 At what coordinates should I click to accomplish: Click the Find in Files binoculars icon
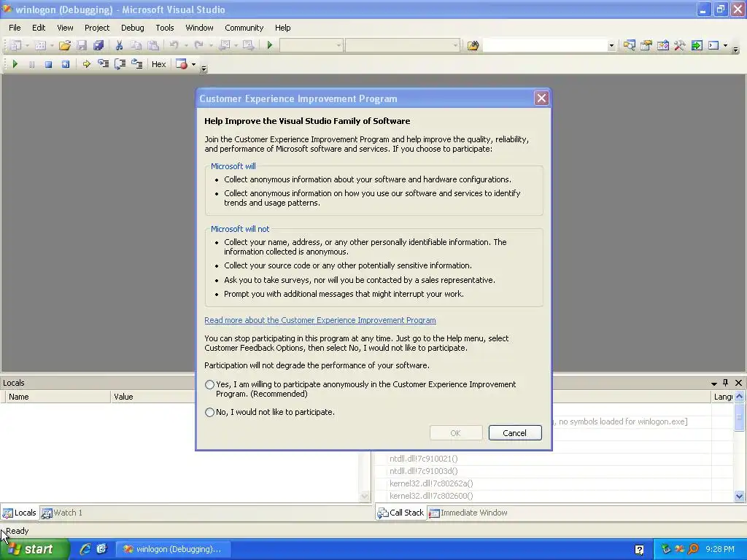coord(473,46)
